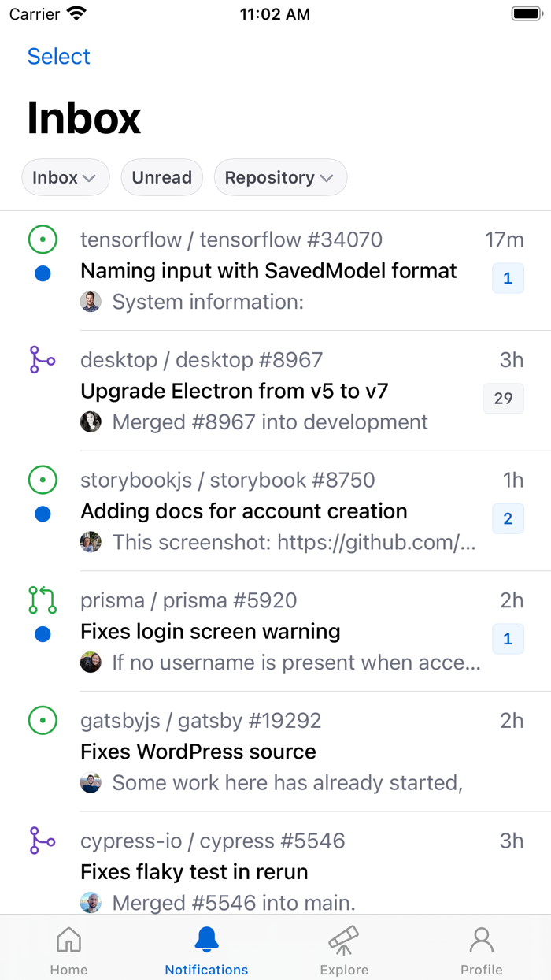Toggle the Unread filter pill
551x980 pixels.
(x=161, y=177)
